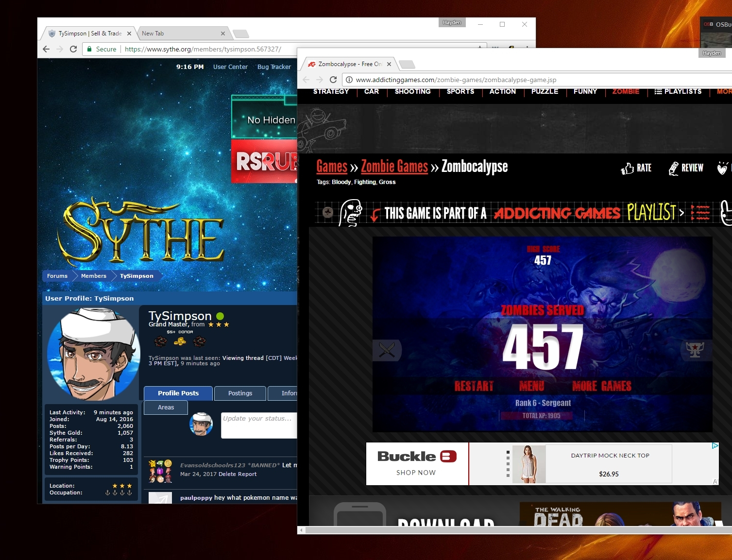The image size is (732, 560).
Task: Select the Postings tab
Action: [240, 393]
